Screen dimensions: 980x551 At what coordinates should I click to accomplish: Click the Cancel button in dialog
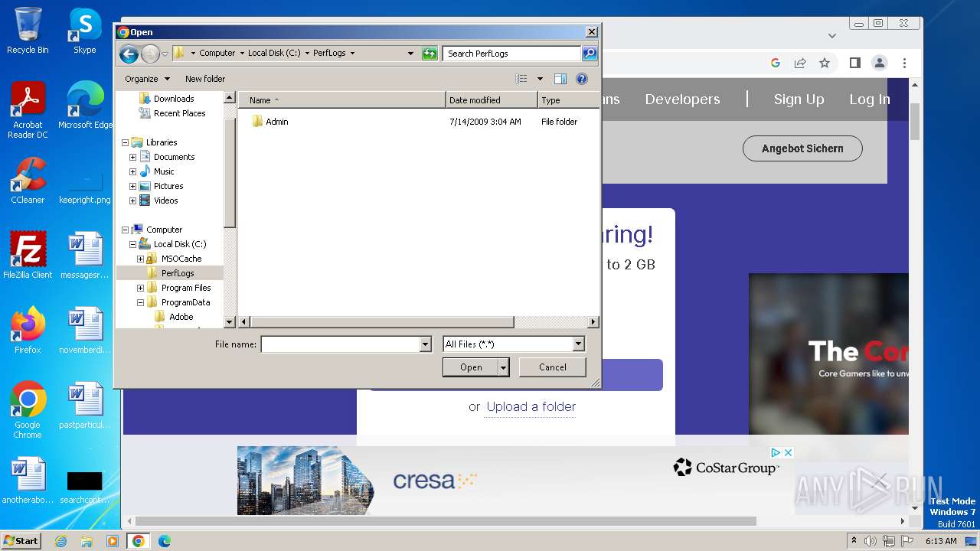[x=553, y=367]
